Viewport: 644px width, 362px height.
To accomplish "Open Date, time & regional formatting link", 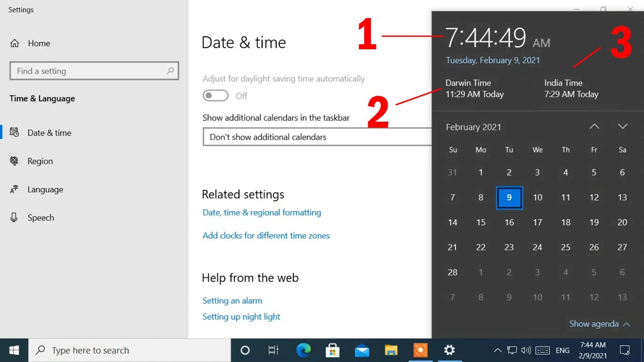I will click(262, 212).
